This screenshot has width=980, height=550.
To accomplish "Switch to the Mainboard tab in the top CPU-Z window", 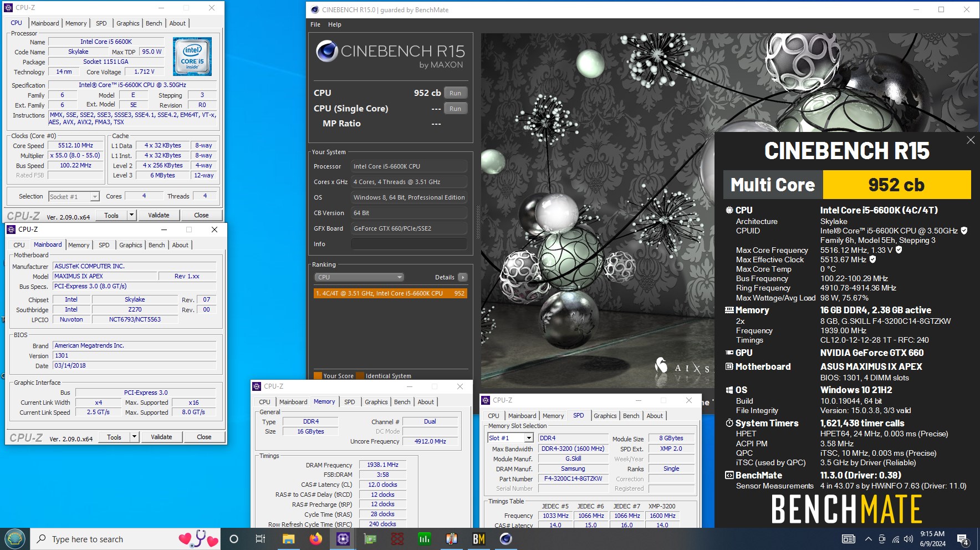I will [45, 23].
